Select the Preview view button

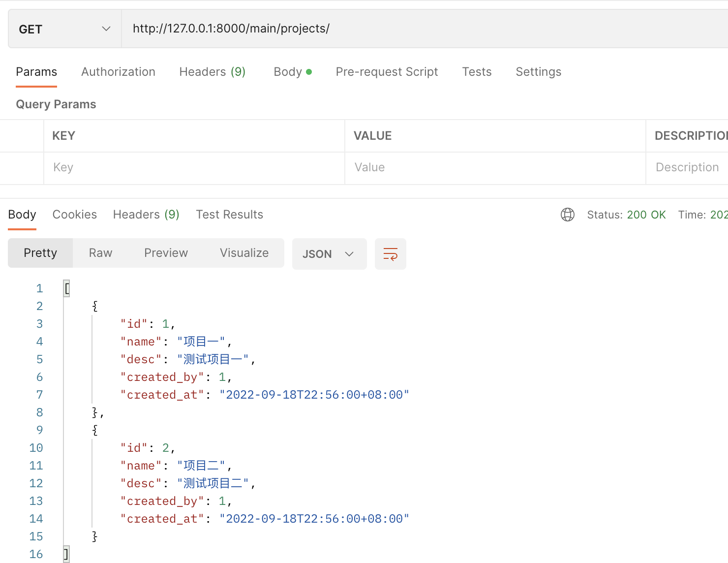(x=166, y=253)
